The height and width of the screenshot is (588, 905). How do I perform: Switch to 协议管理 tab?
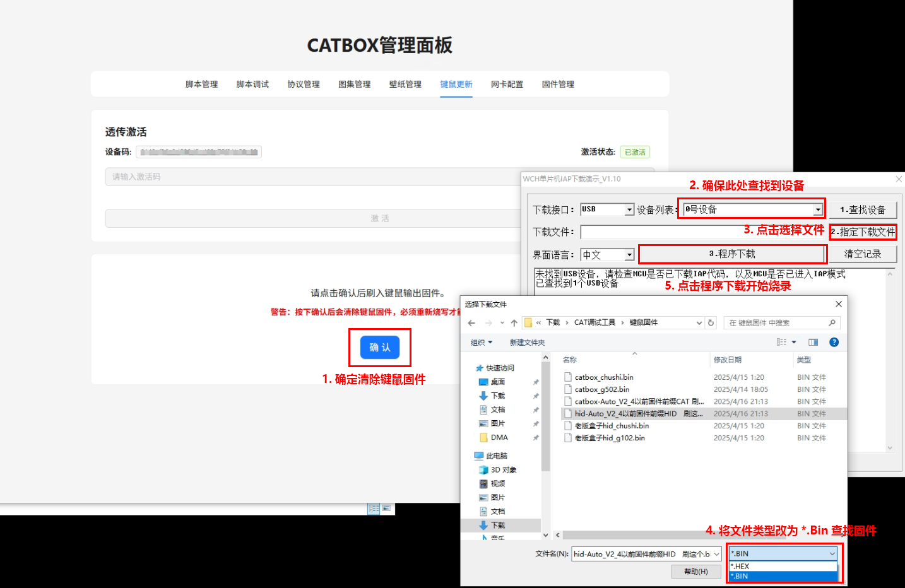[304, 84]
